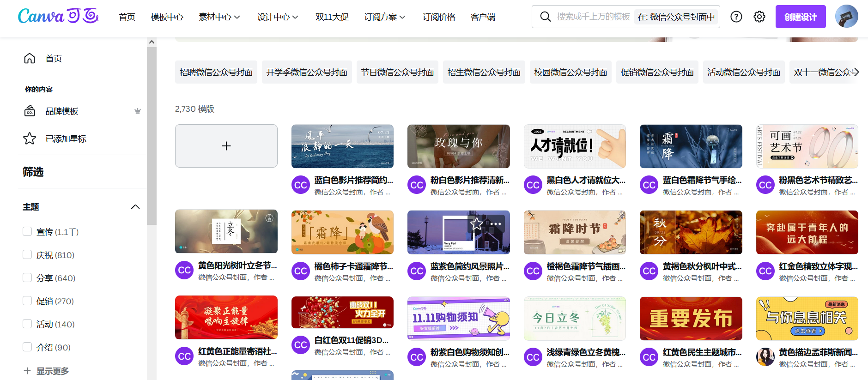Click the template search input field
The width and height of the screenshot is (868, 380).
593,17
